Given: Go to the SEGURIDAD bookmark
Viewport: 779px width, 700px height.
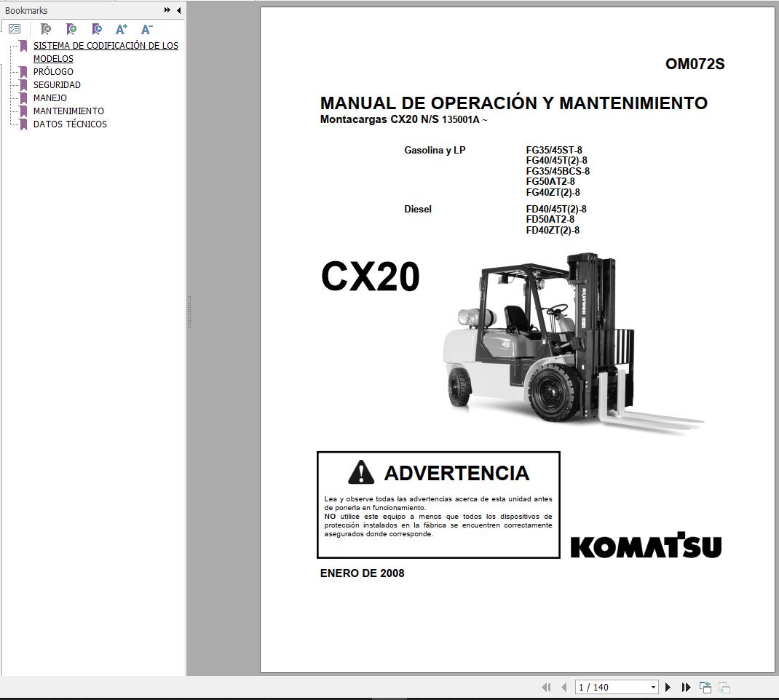Looking at the screenshot, I should pos(57,85).
